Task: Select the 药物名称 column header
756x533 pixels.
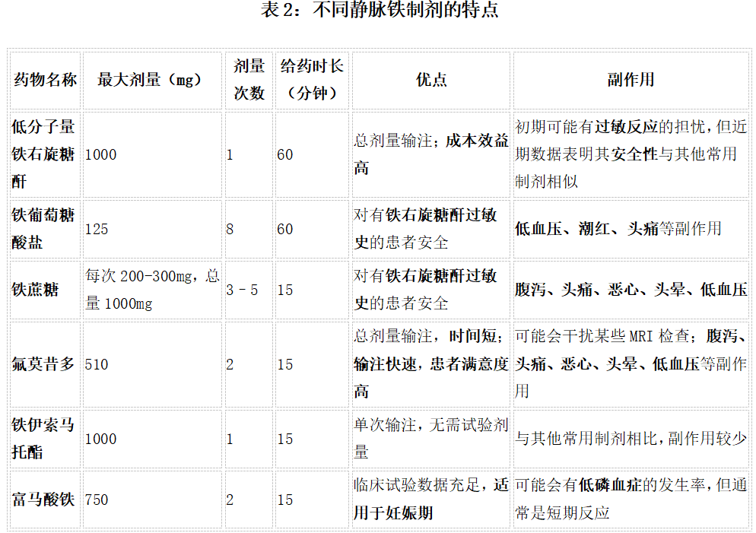Action: [x=44, y=80]
